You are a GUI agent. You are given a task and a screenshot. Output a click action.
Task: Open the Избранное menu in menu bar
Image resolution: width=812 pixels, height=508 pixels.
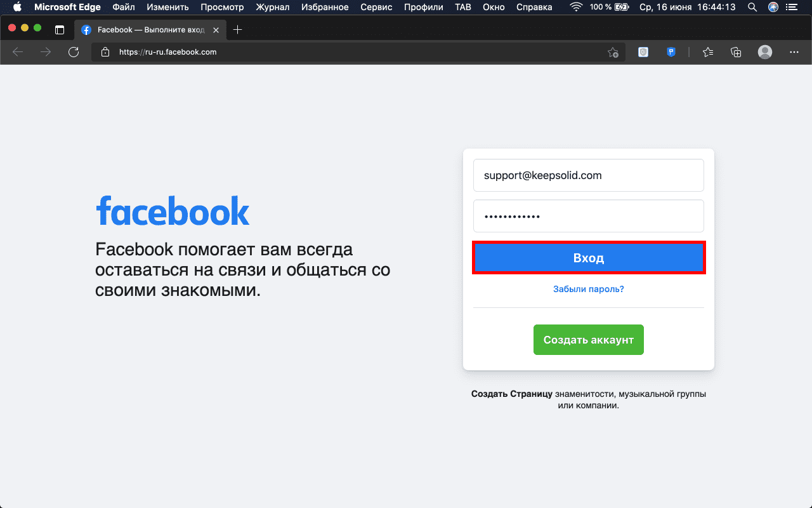[325, 8]
